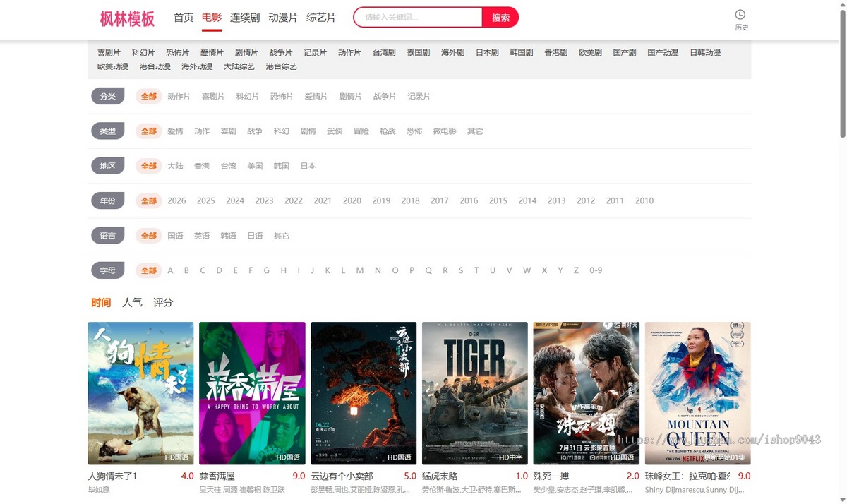Click the red 搜索 button
Image resolution: width=847 pixels, height=504 pixels.
pyautogui.click(x=500, y=18)
